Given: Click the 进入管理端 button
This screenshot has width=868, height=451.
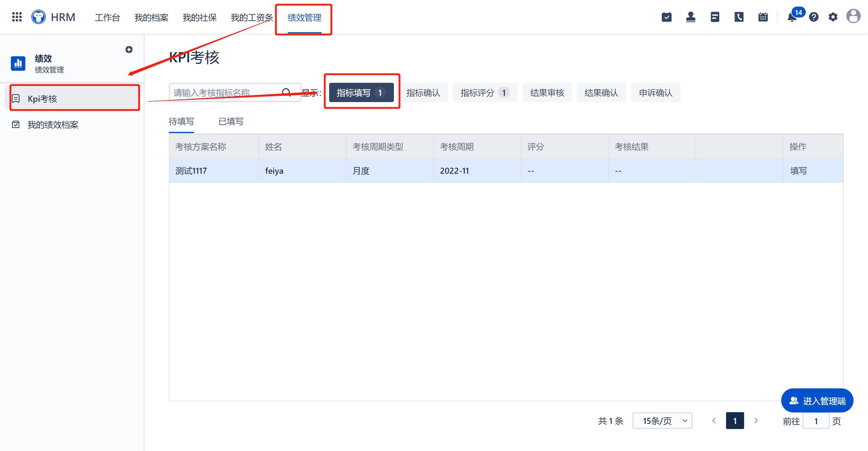Looking at the screenshot, I should pyautogui.click(x=817, y=400).
